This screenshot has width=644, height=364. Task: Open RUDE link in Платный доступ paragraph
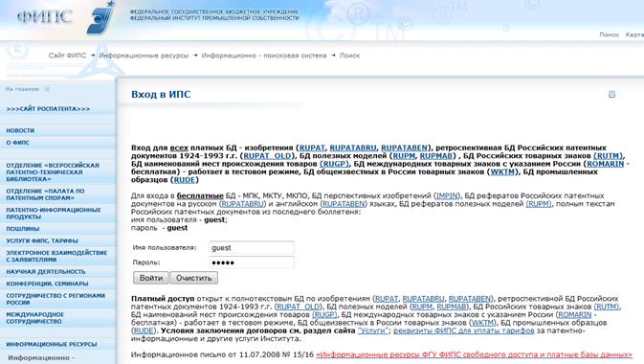point(144,330)
